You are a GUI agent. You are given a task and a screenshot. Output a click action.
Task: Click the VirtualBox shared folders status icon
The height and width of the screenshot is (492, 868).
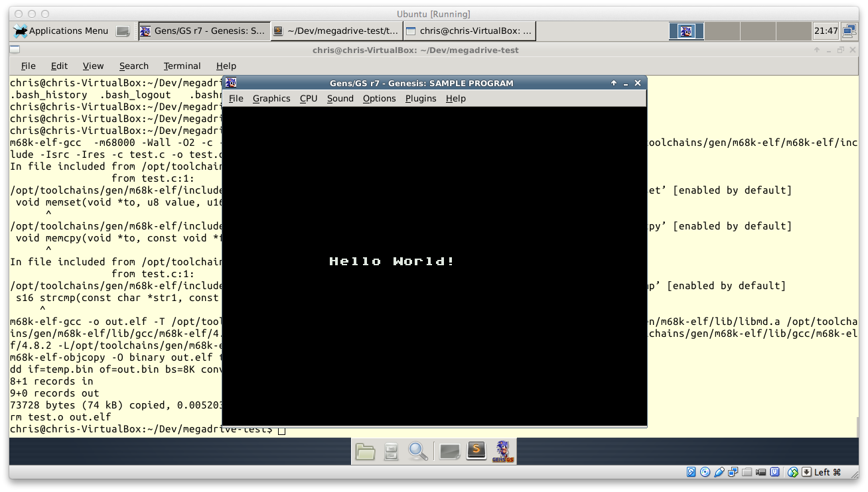[747, 471]
